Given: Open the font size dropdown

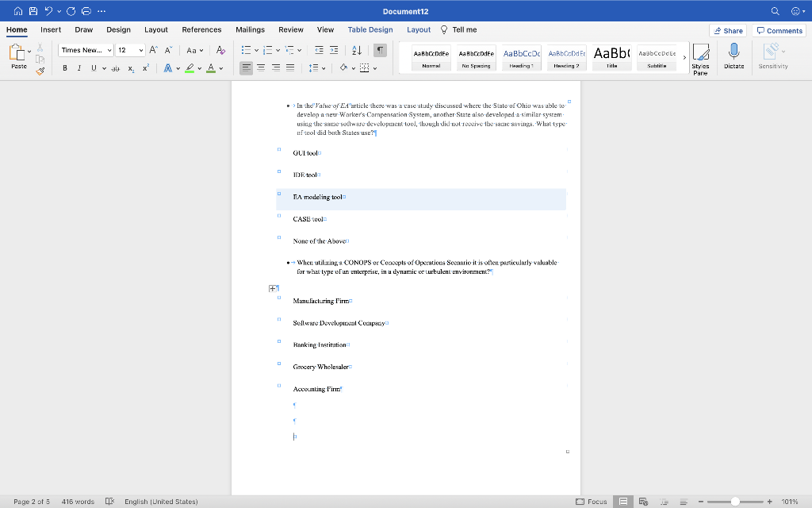Looking at the screenshot, I should pos(141,50).
